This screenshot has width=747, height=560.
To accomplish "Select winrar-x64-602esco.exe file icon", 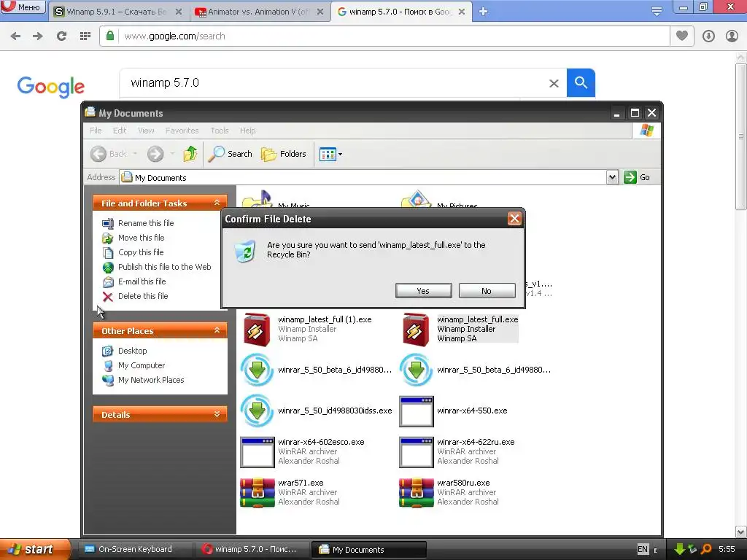I will tap(258, 451).
